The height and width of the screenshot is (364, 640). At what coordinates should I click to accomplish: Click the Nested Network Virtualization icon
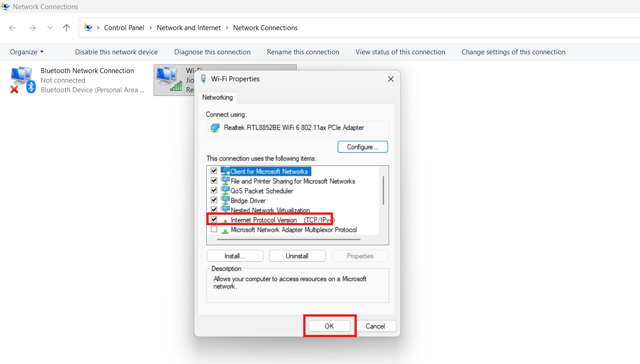[x=225, y=210]
